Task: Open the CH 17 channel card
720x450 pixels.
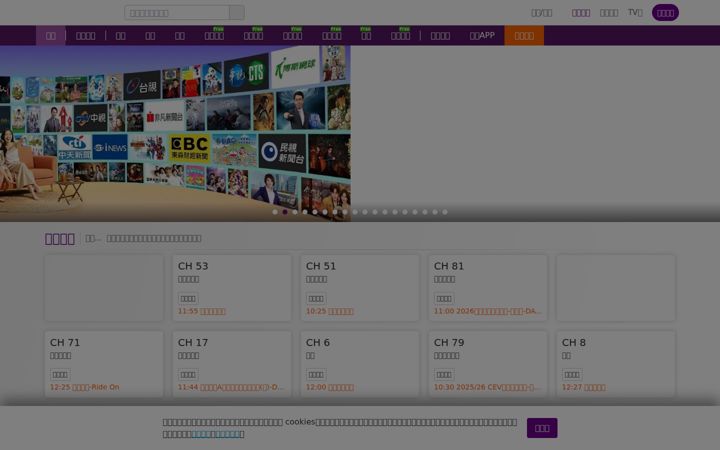Action: click(x=232, y=364)
